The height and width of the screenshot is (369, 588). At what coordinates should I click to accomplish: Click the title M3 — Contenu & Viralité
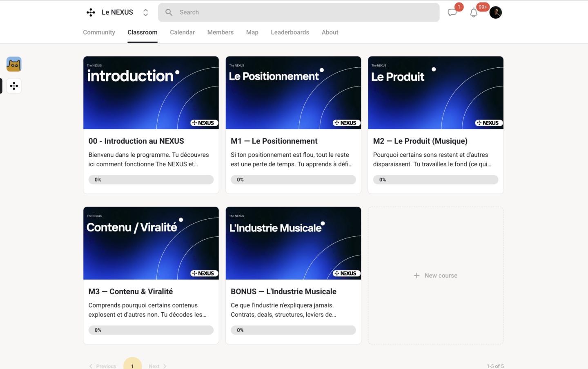(x=131, y=291)
